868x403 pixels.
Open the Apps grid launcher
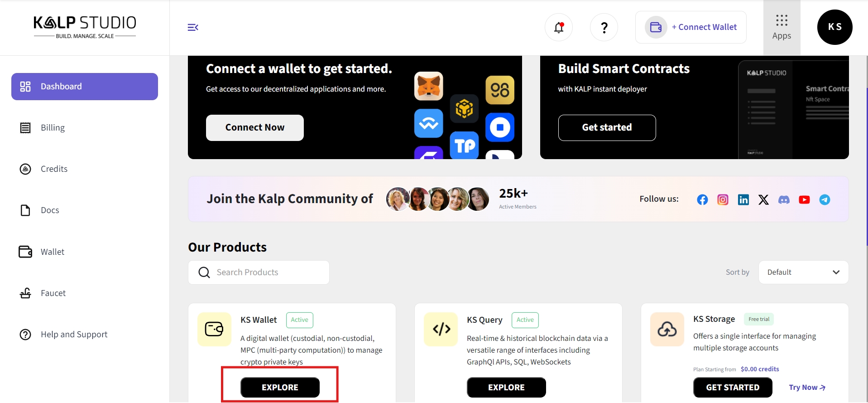coord(782,27)
